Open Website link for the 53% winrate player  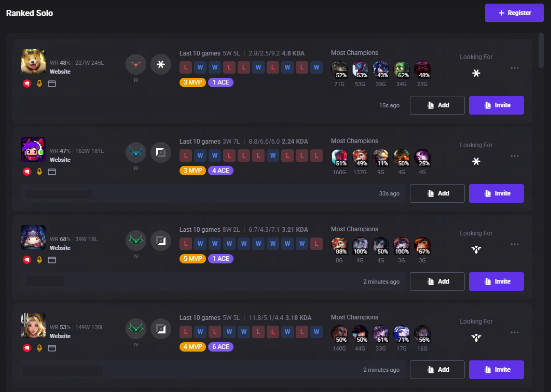click(x=60, y=336)
